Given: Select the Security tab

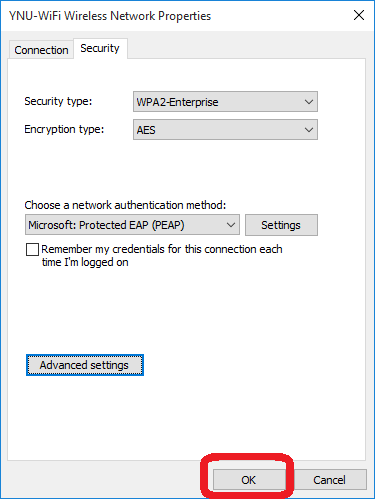Looking at the screenshot, I should click(100, 48).
